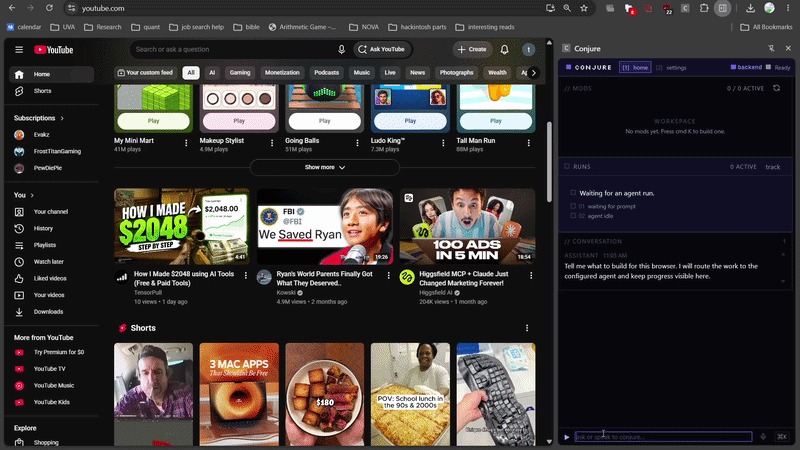This screenshot has width=800, height=450.
Task: Click the Conjure send play arrow
Action: tap(566, 437)
